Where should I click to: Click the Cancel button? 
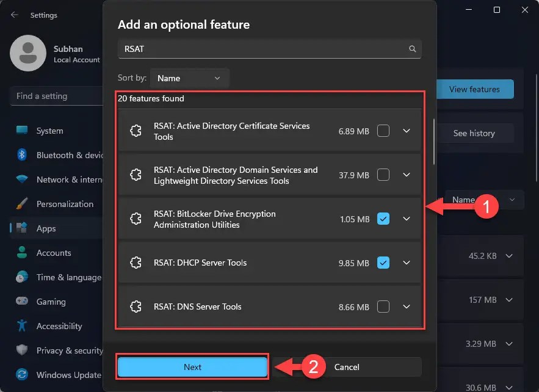coord(346,367)
